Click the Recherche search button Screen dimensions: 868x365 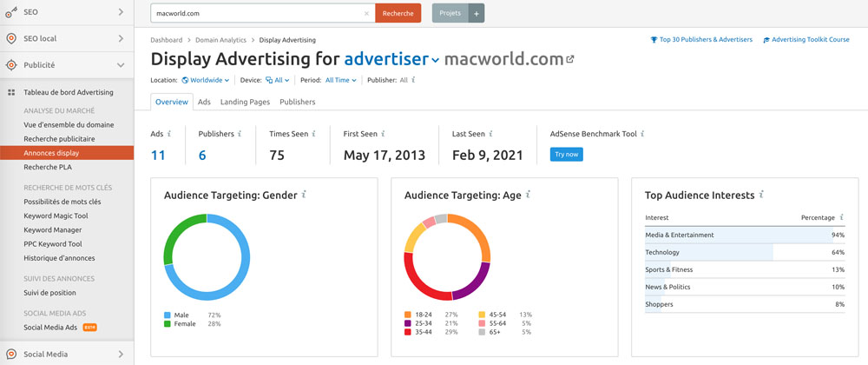[x=398, y=13]
